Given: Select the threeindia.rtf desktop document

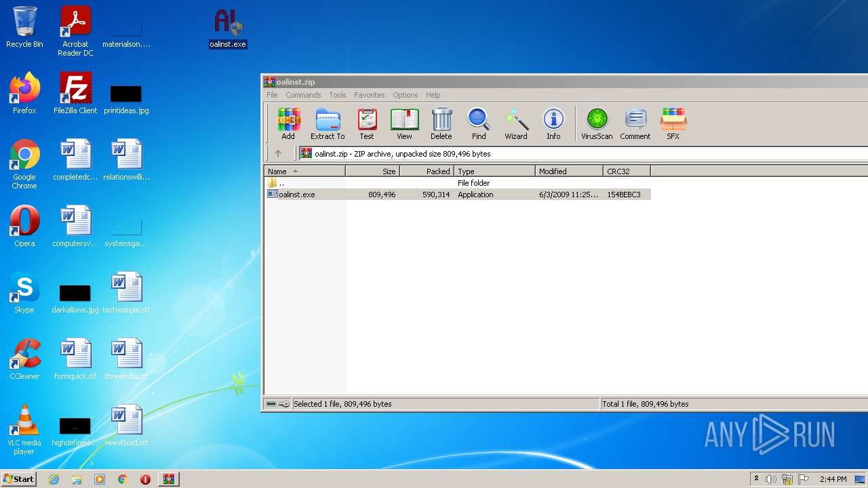Looking at the screenshot, I should (x=126, y=359).
